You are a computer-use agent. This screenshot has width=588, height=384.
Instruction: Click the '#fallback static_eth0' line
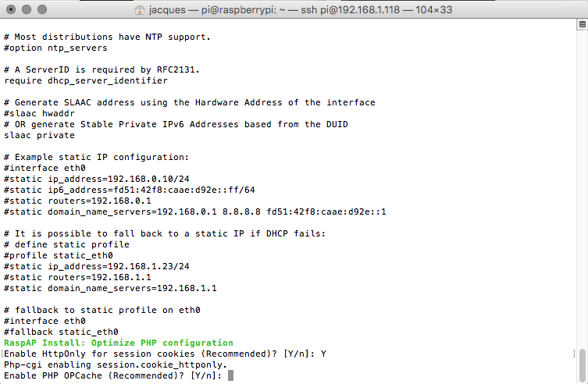[x=61, y=332]
